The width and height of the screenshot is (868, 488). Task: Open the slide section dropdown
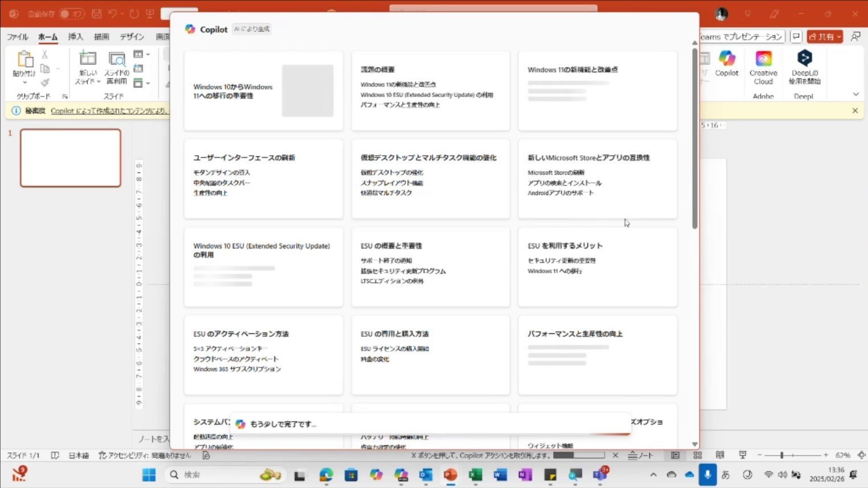pos(141,83)
